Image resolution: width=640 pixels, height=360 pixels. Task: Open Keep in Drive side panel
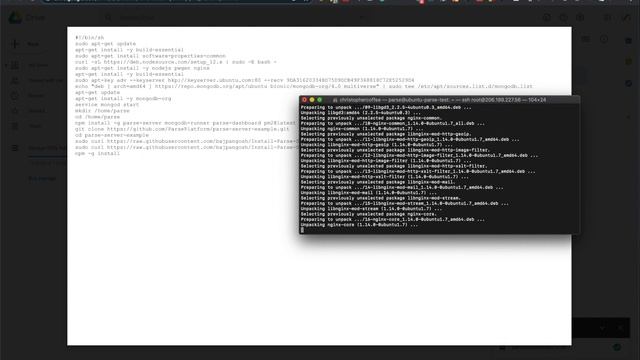point(629,62)
